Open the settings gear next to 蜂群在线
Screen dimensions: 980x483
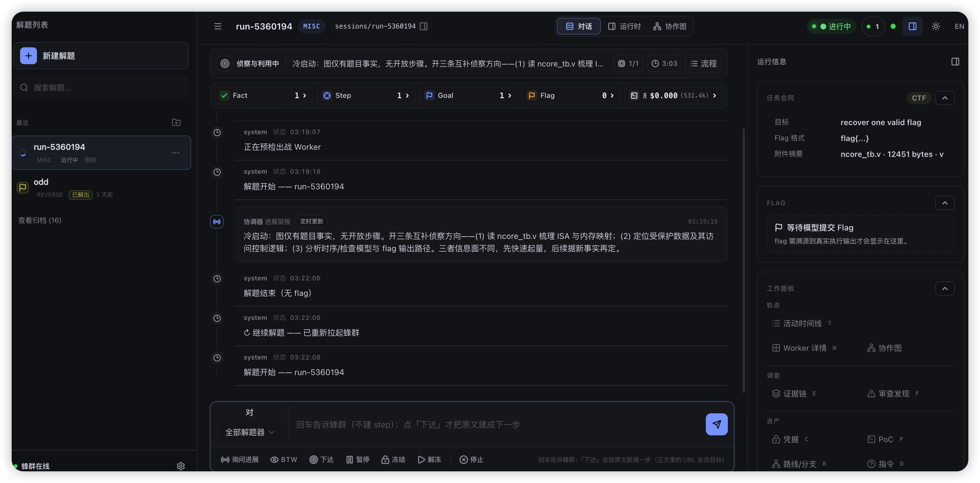click(181, 466)
